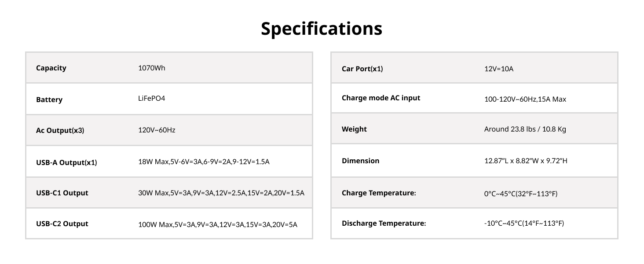Click the Car Port(x1) label

362,69
